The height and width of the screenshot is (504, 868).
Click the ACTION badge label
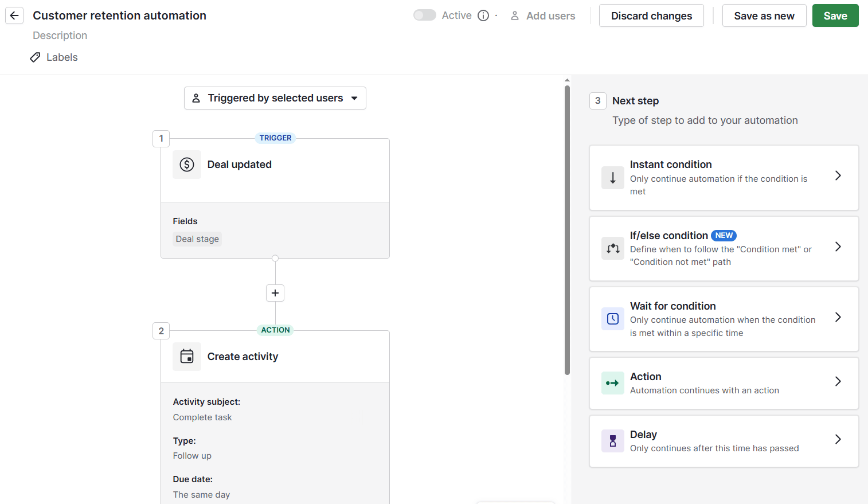click(275, 330)
